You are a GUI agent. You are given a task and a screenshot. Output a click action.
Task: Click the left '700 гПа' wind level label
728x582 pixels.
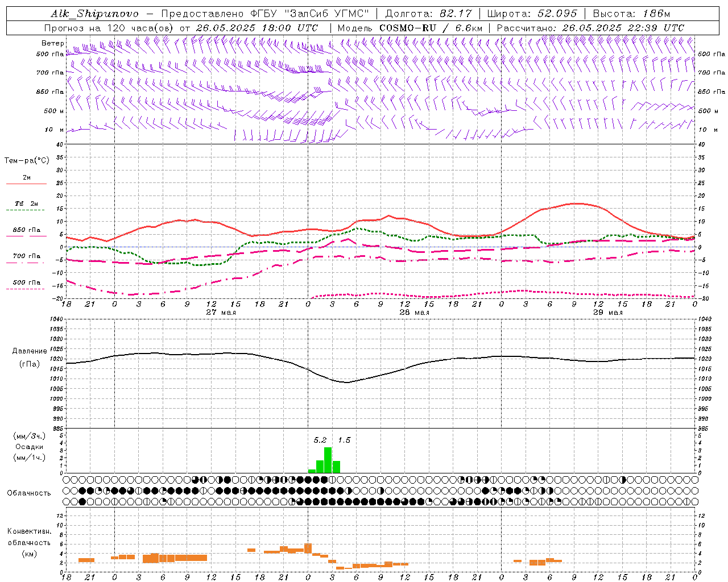50,73
